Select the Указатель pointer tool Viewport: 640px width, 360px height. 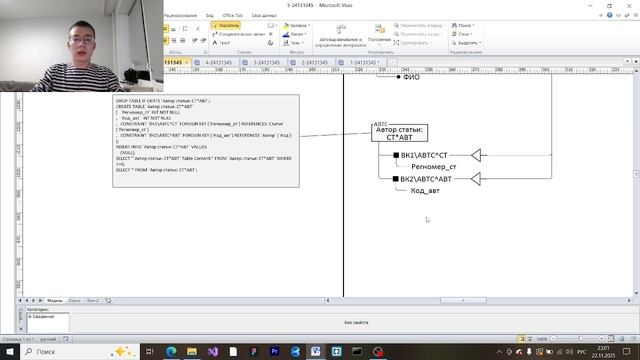tap(226, 25)
